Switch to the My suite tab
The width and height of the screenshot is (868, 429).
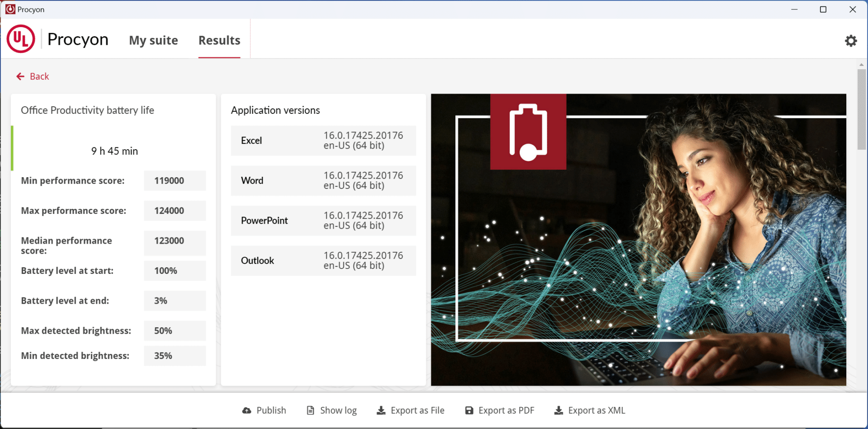point(154,40)
